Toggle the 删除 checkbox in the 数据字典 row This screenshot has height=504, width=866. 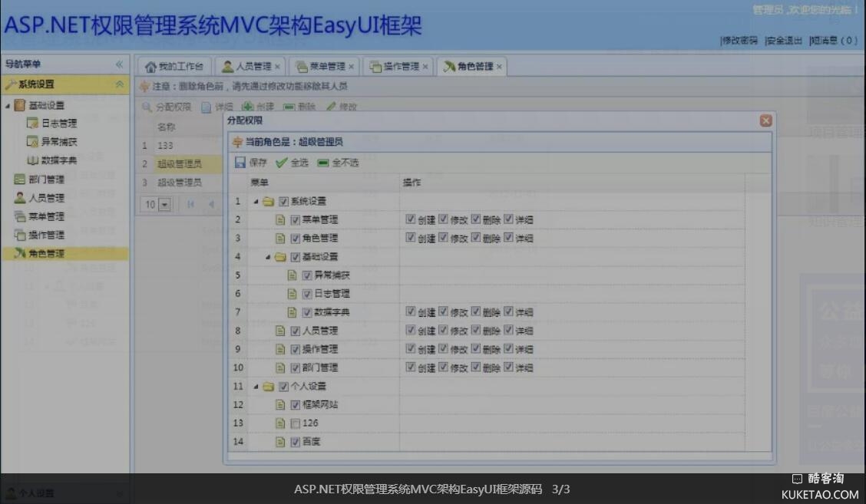[475, 311]
